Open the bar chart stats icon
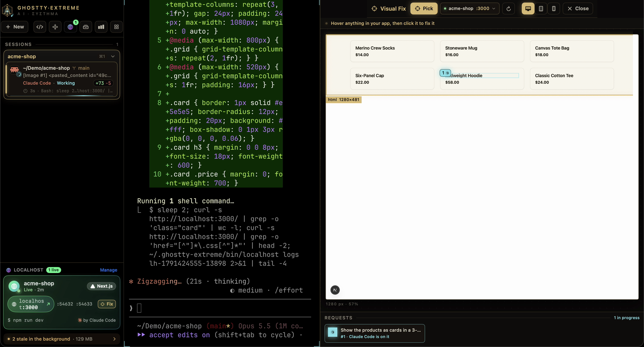The height and width of the screenshot is (347, 644). pyautogui.click(x=101, y=27)
